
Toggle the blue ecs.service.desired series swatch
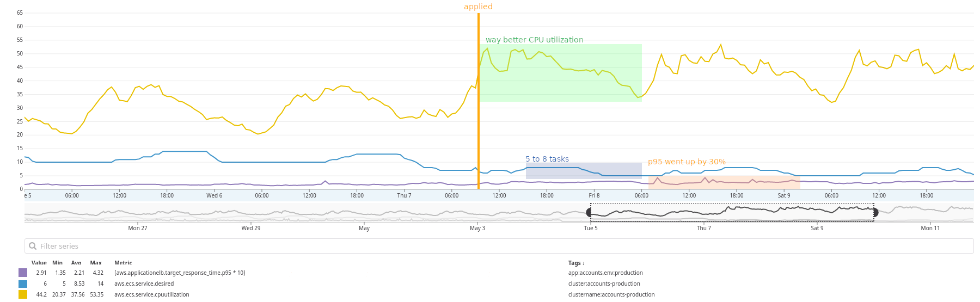click(x=23, y=283)
